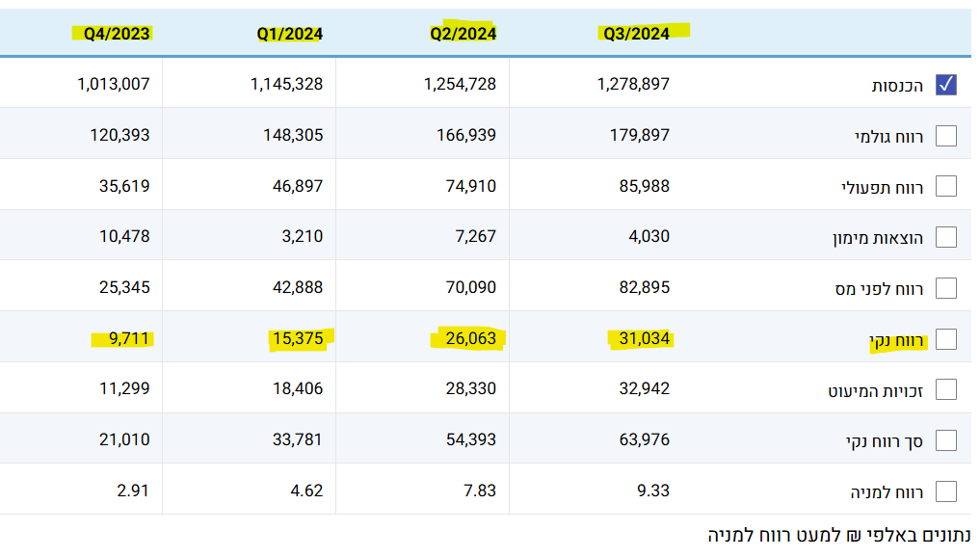This screenshot has width=980, height=557.
Task: Select the 46,897 operating profit cell
Action: (292, 186)
